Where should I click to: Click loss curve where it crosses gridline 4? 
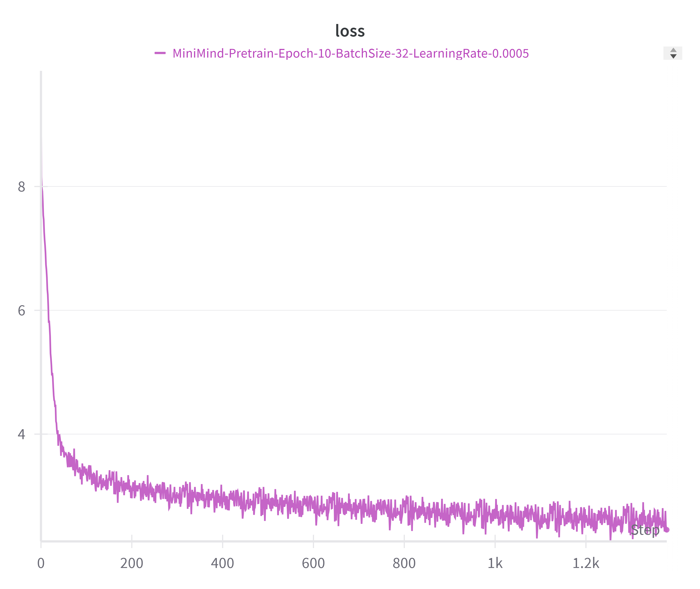(57, 434)
